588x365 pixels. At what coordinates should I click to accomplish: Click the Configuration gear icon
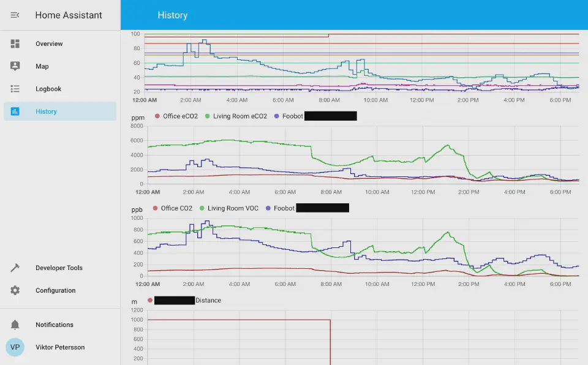click(15, 291)
